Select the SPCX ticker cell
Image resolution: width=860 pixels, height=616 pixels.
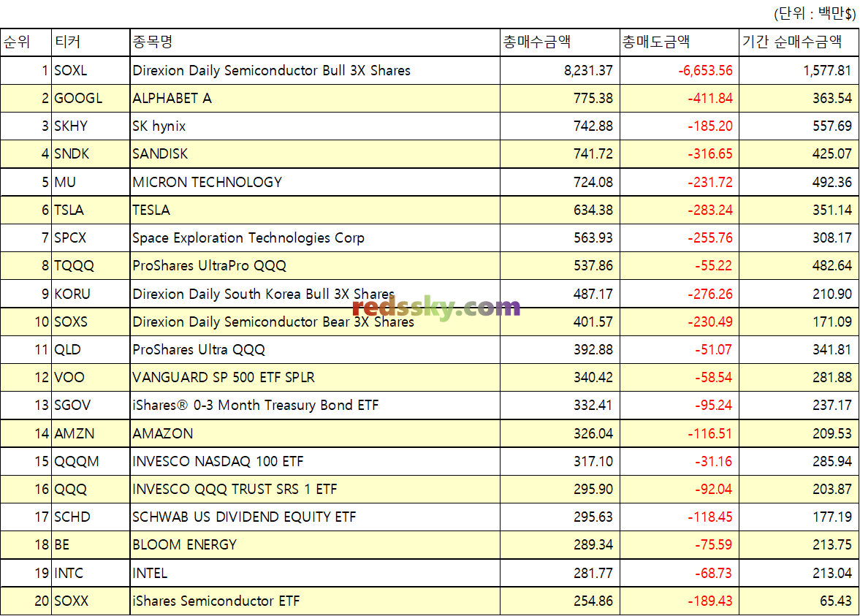pyautogui.click(x=91, y=238)
